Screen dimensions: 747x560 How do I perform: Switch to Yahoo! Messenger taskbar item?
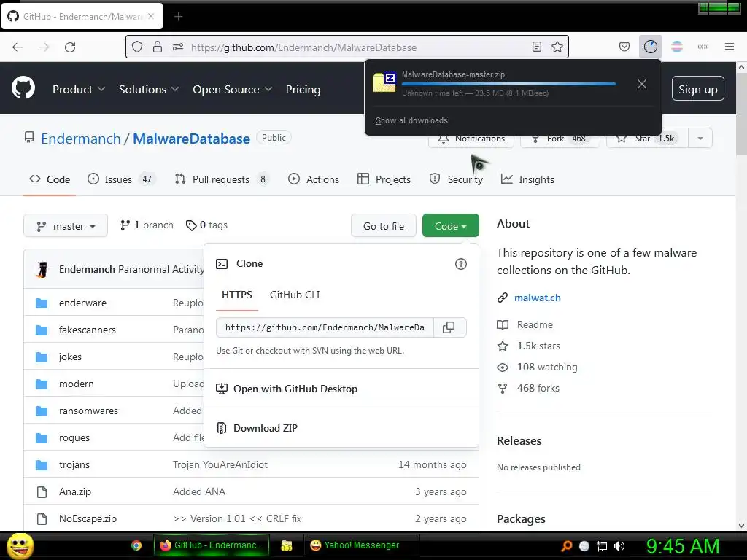tap(362, 545)
